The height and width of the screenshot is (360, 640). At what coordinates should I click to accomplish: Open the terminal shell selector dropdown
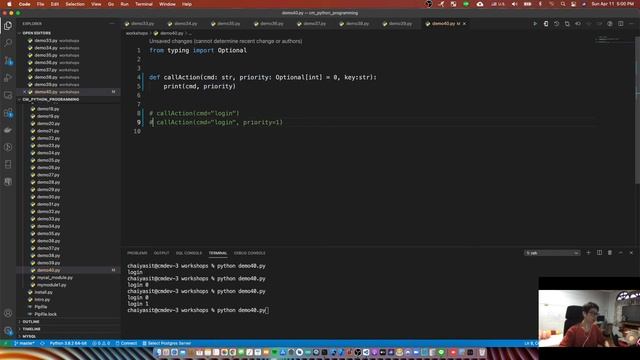(552, 253)
